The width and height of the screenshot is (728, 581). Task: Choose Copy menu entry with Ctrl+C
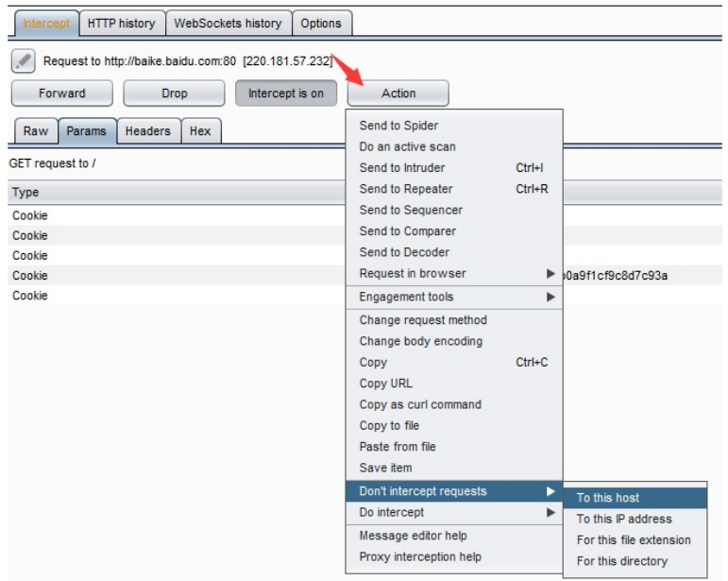[454, 362]
